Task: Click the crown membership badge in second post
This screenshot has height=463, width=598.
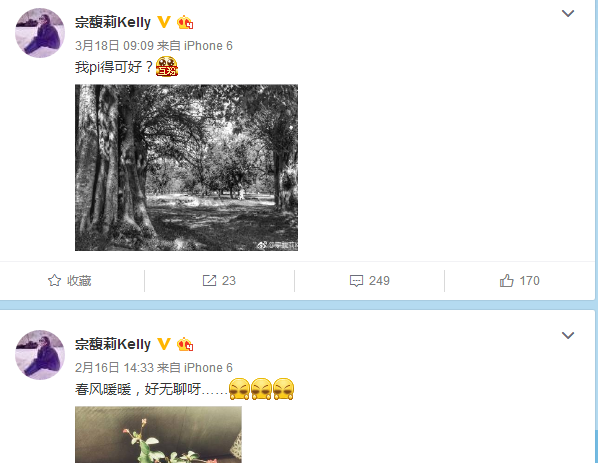Action: pos(185,344)
